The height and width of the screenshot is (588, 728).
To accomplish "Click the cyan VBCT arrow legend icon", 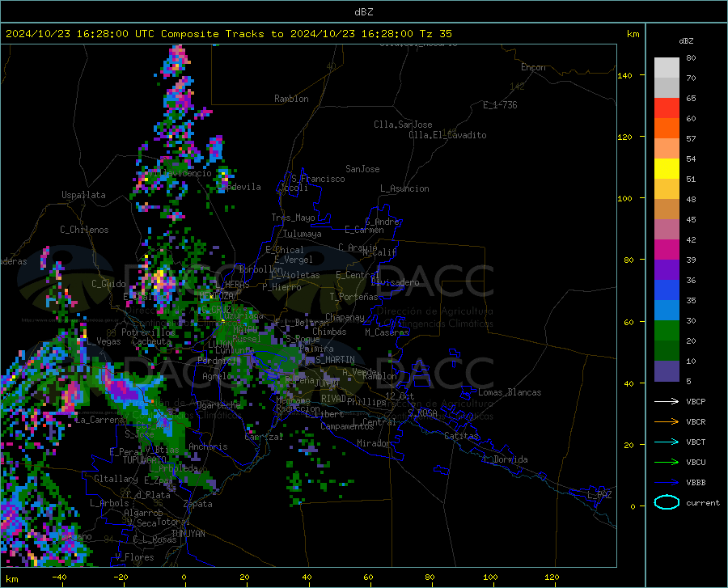I will (667, 442).
